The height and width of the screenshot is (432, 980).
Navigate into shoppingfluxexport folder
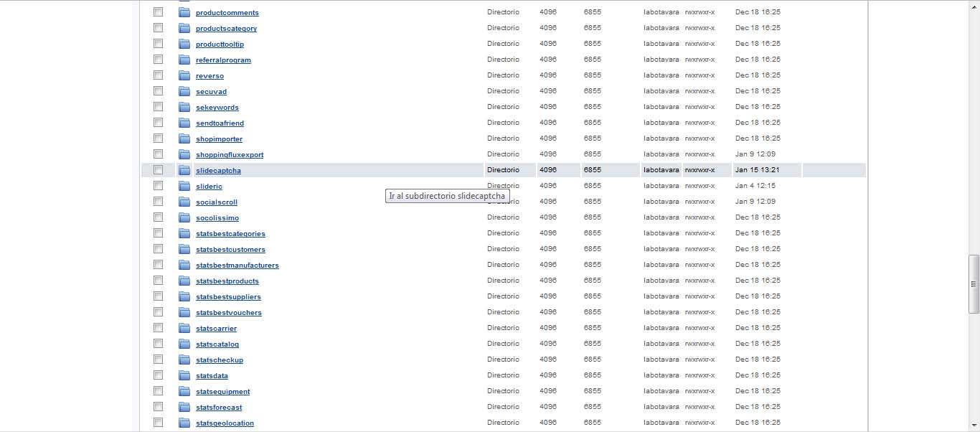[x=230, y=155]
